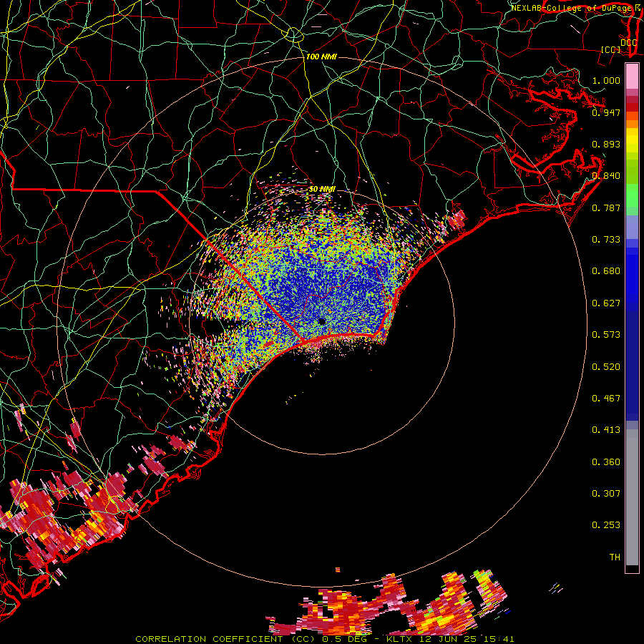Click the TH threshold label
The width and height of the screenshot is (644, 644).
click(x=615, y=557)
